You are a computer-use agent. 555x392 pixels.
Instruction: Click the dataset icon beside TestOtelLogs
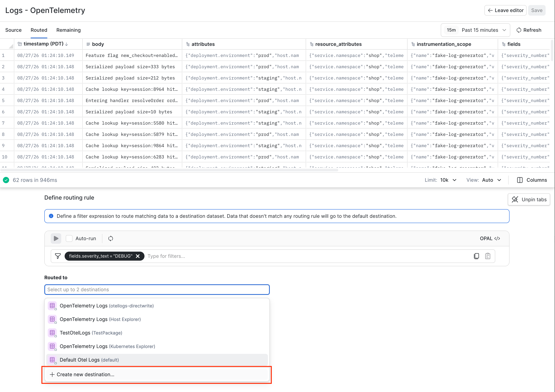tap(52, 333)
